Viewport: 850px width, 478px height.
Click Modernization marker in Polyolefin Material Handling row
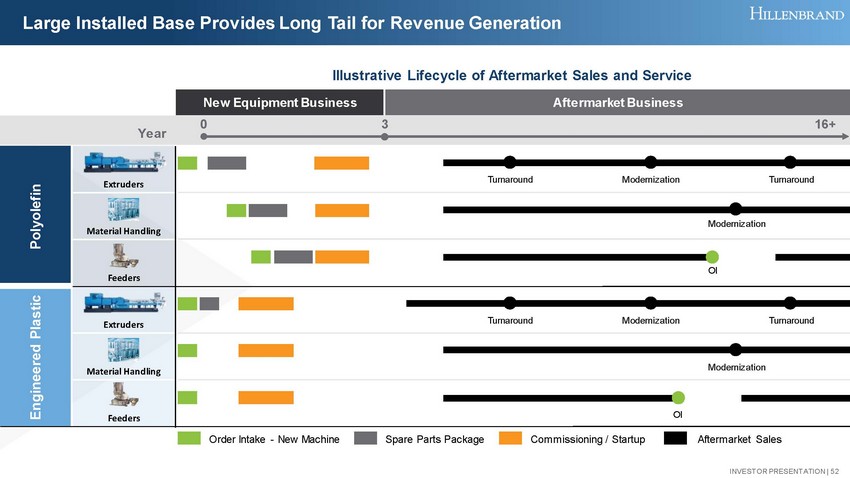click(736, 209)
